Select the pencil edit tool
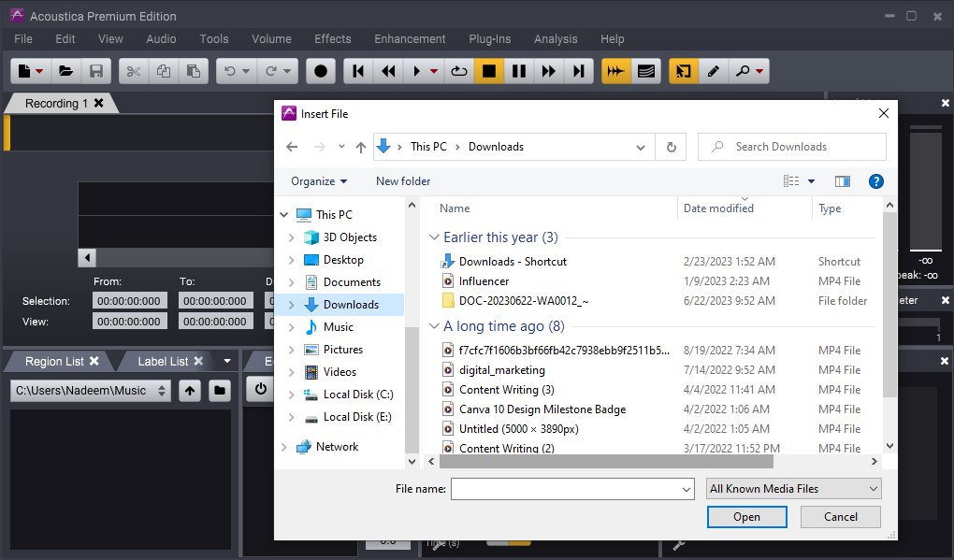 [713, 71]
